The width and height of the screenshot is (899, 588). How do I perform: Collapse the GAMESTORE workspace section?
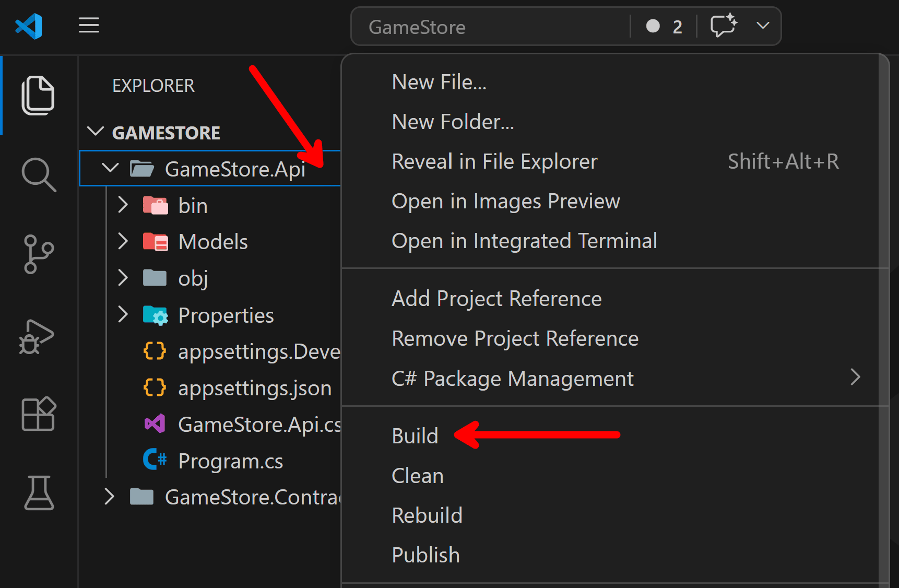(96, 132)
